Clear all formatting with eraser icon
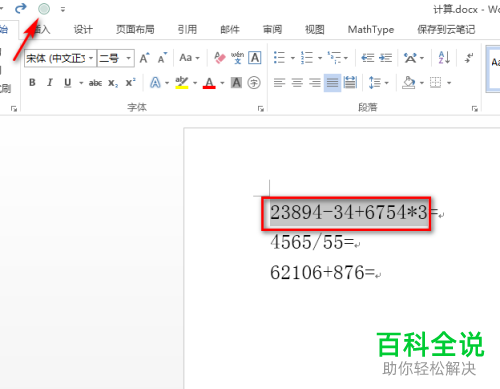 [220, 58]
